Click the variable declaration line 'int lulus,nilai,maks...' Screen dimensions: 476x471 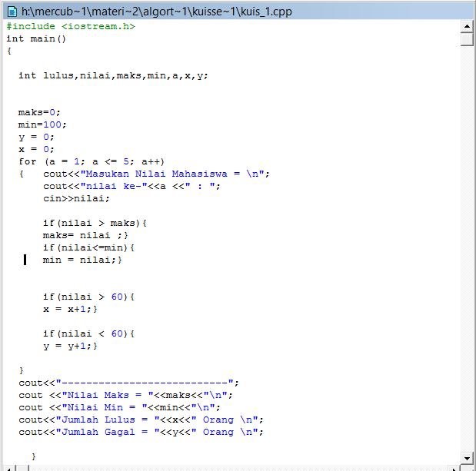point(113,75)
